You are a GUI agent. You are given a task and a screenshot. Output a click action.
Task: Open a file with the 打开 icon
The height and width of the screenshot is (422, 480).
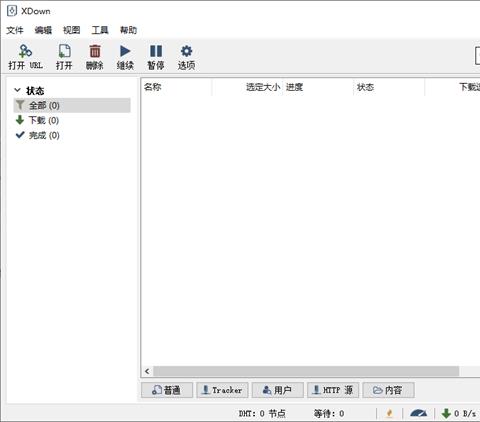coord(64,51)
